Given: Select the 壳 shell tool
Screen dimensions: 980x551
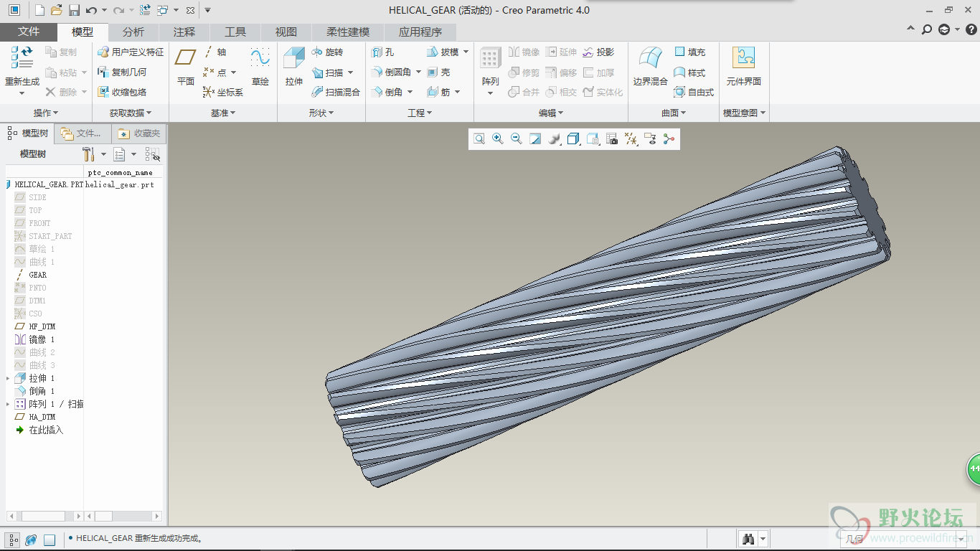Looking at the screenshot, I should pos(438,72).
